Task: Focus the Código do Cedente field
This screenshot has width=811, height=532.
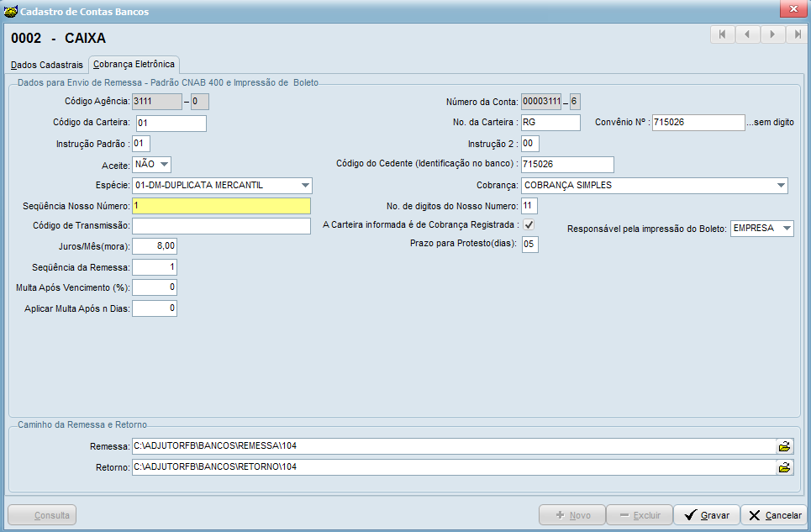Action: point(567,165)
